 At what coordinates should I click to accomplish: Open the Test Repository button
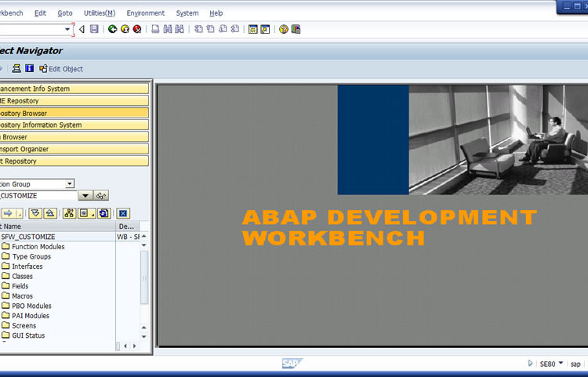tap(74, 161)
